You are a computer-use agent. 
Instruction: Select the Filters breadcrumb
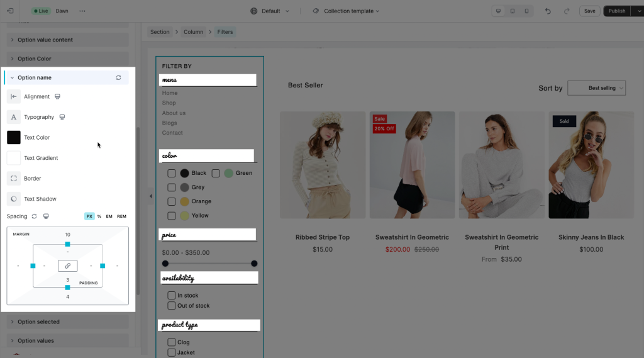pyautogui.click(x=225, y=32)
